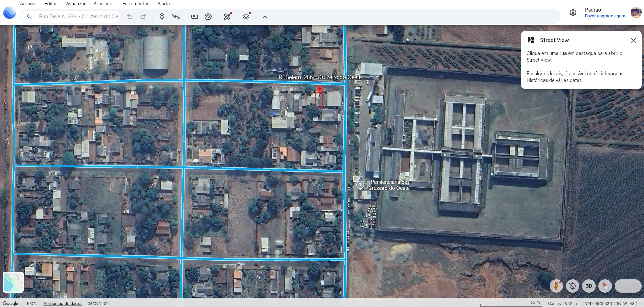This screenshot has height=307, width=644.
Task: Click the compass north arrow
Action: coord(605,286)
